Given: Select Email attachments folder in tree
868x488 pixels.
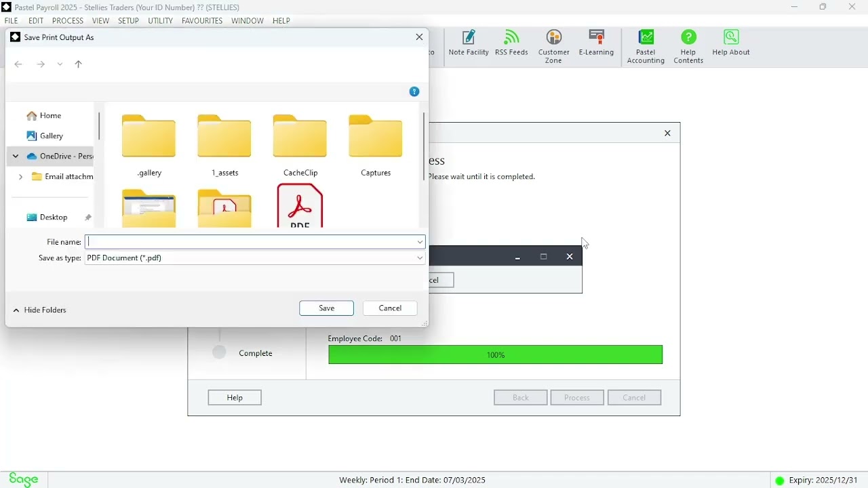Looking at the screenshot, I should coord(62,176).
